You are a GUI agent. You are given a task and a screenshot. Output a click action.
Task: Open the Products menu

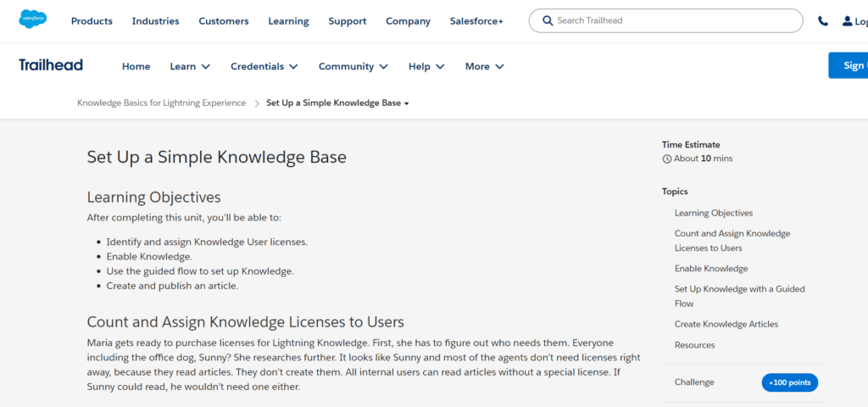tap(92, 21)
